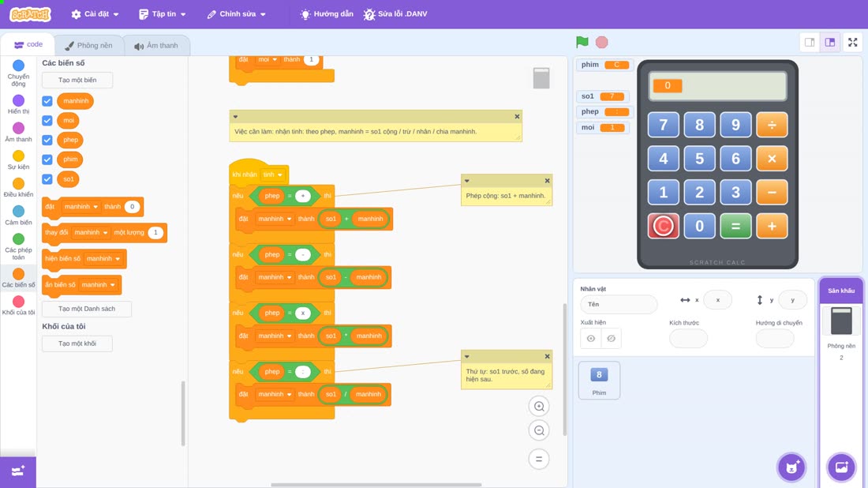Show the sprite with the eye icon

point(591,339)
